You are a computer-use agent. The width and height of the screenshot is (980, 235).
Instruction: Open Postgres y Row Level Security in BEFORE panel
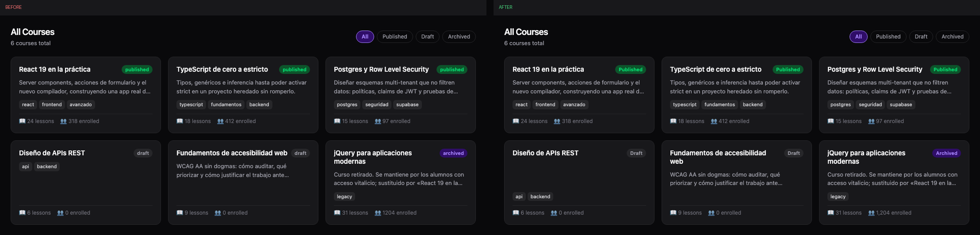pyautogui.click(x=381, y=69)
